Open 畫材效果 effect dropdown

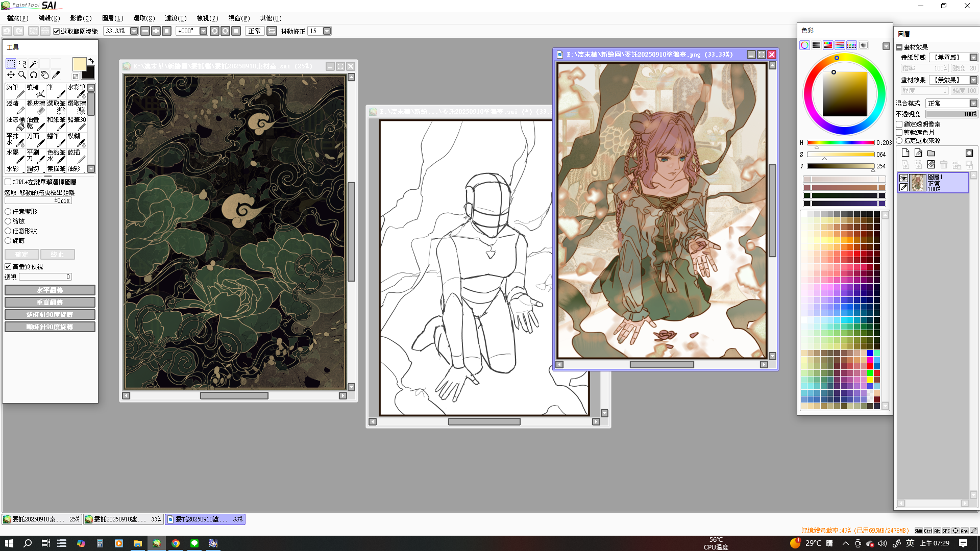click(974, 80)
